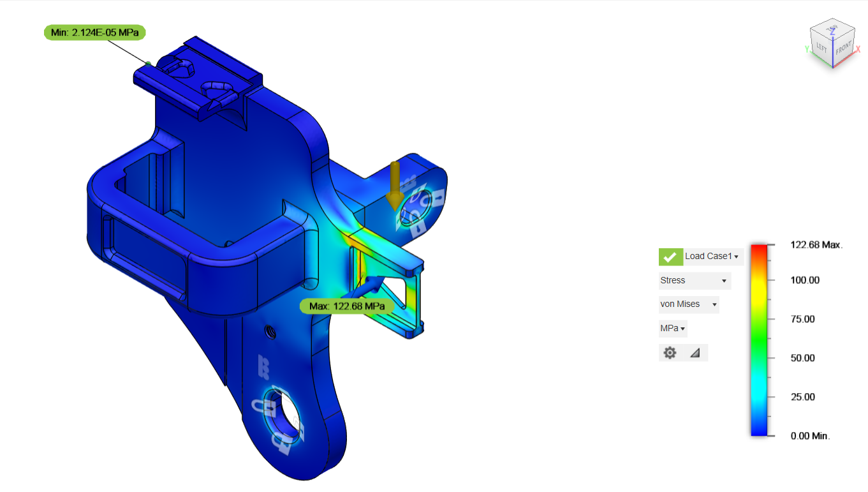Click the FRONT face of the ViewCube
The width and height of the screenshot is (868, 492).
click(x=843, y=48)
